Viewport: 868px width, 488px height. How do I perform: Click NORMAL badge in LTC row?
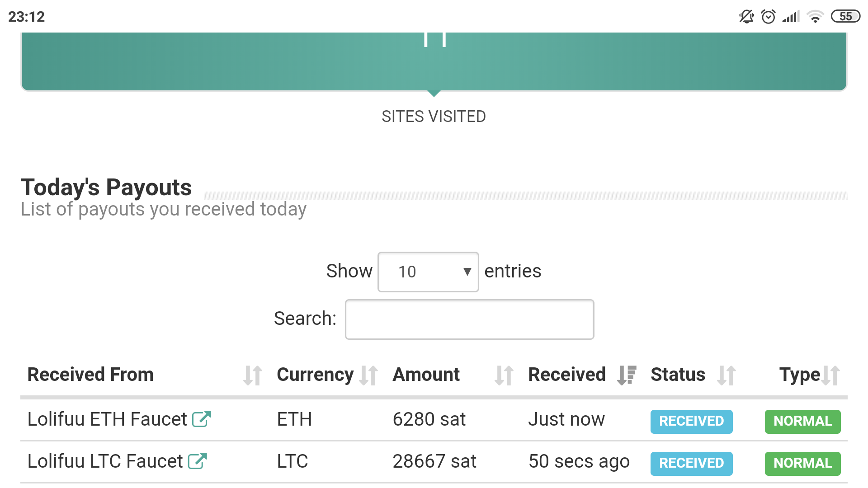click(x=802, y=464)
